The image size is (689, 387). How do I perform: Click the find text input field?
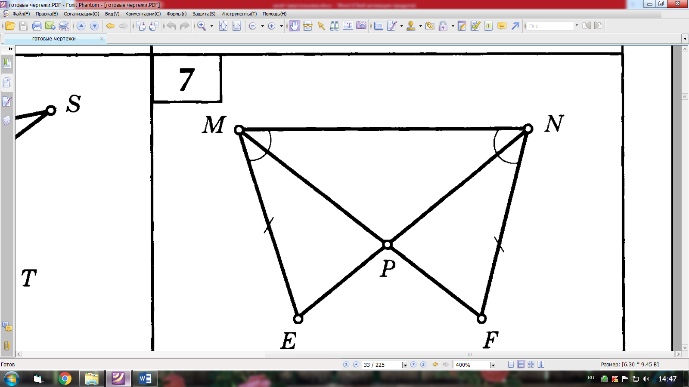[x=551, y=26]
